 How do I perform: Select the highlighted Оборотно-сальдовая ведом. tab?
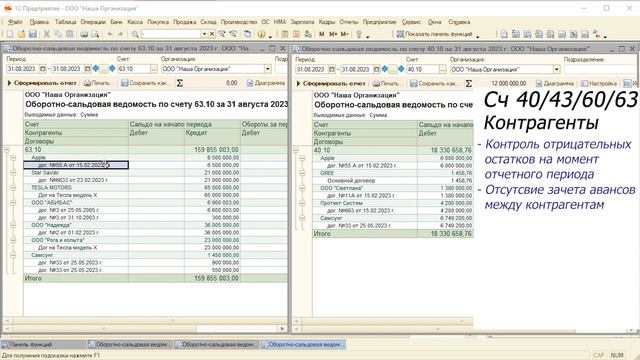click(303, 344)
